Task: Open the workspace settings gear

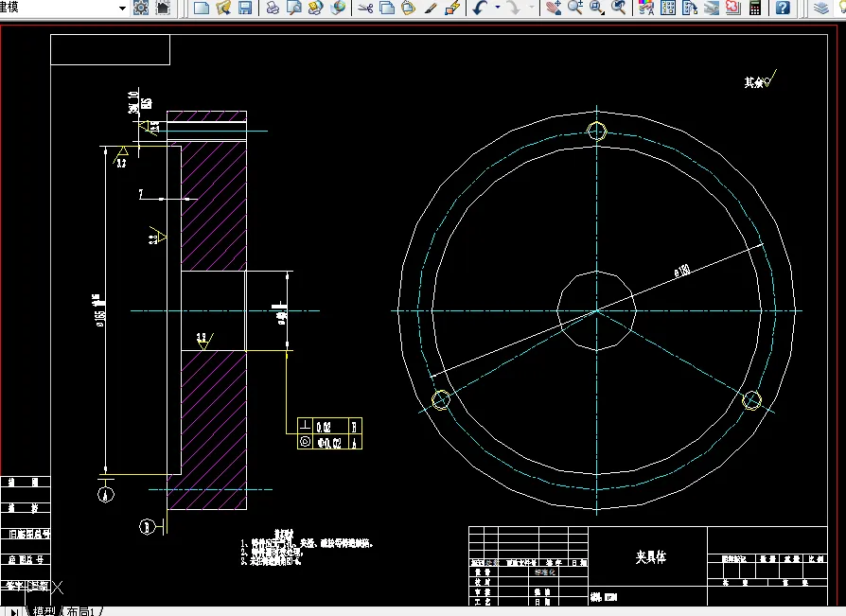Action: [x=141, y=8]
